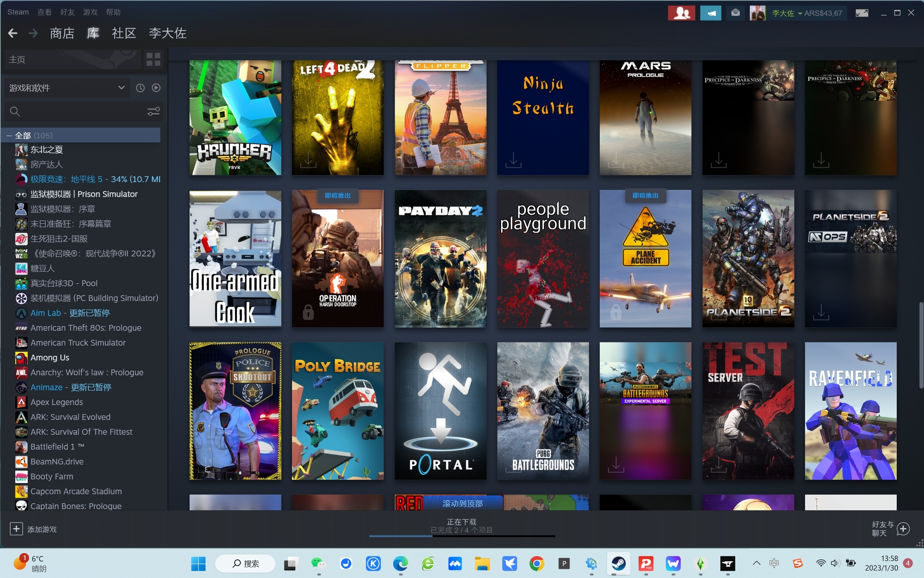Select the PAYDAY 2 cover
The image size is (924, 578).
[x=440, y=258]
